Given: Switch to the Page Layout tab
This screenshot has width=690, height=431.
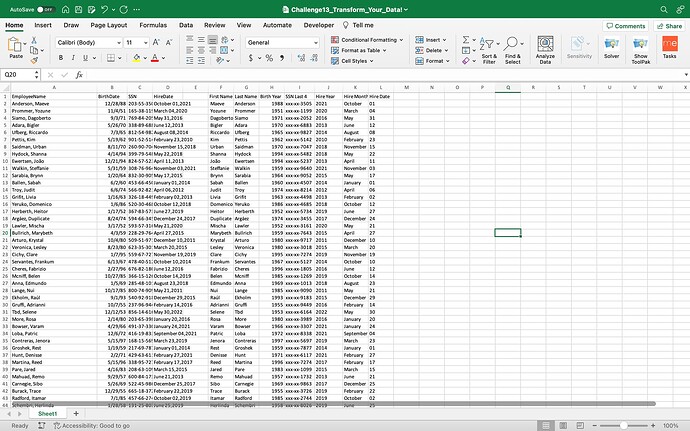Looking at the screenshot, I should click(109, 25).
